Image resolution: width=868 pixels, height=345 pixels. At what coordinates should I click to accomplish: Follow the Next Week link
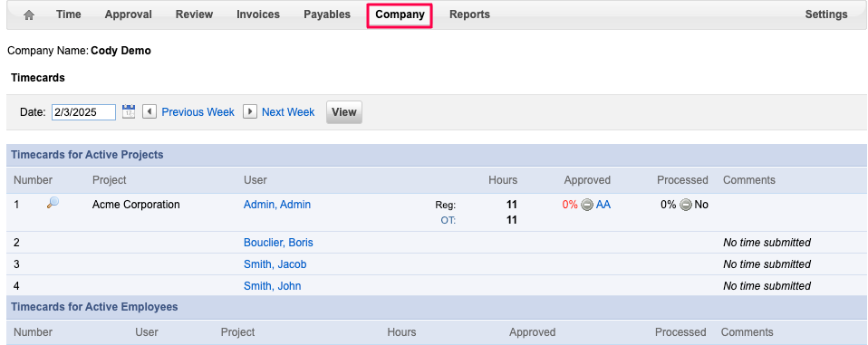click(x=288, y=112)
